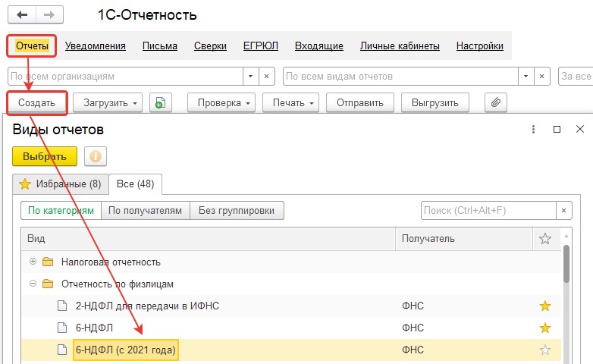Click the info icon next to Выбрать
Viewport: 593px width, 364px height.
tap(96, 157)
